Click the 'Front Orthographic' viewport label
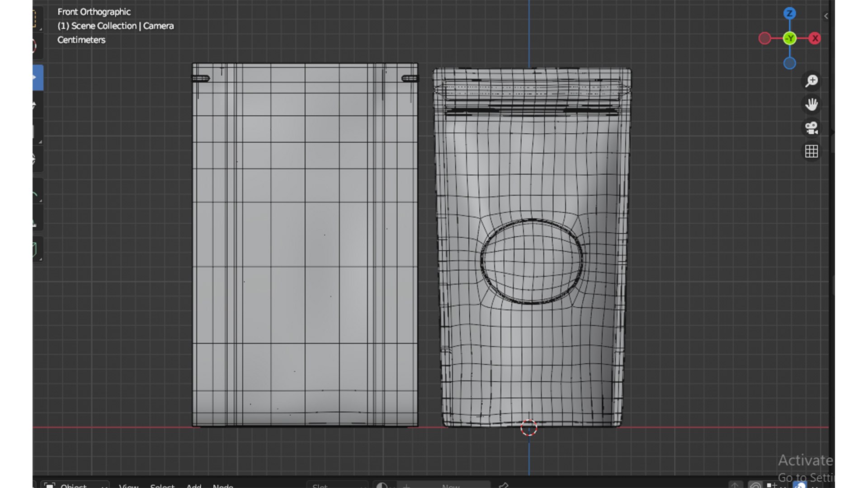The width and height of the screenshot is (868, 488). 94,12
